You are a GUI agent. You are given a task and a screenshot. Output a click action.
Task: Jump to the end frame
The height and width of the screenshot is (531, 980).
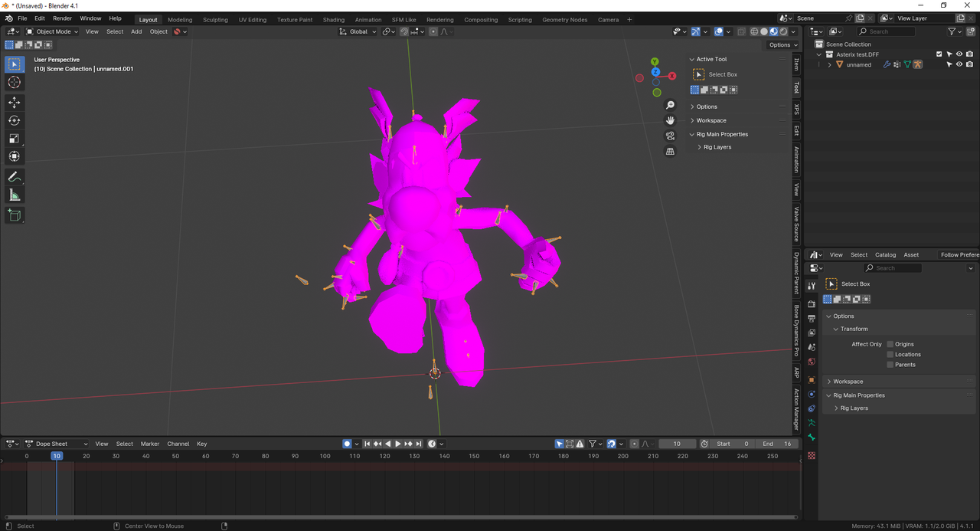(x=419, y=444)
